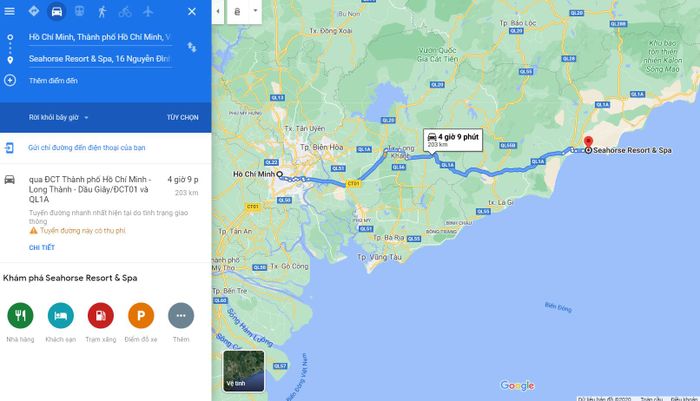Edit the Hồ Chí Minh starting point field
Screen dimensions: 700x401
pyautogui.click(x=100, y=37)
